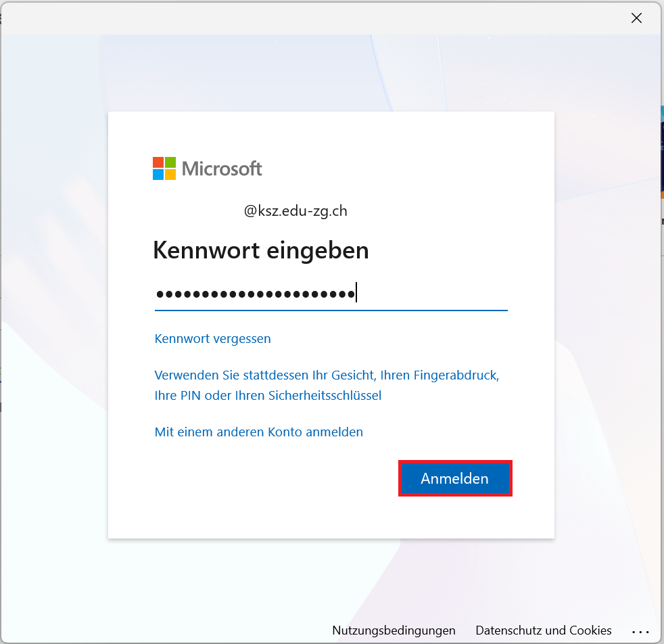
Task: Open Datenschutz und Cookies footer link
Action: coord(543,630)
